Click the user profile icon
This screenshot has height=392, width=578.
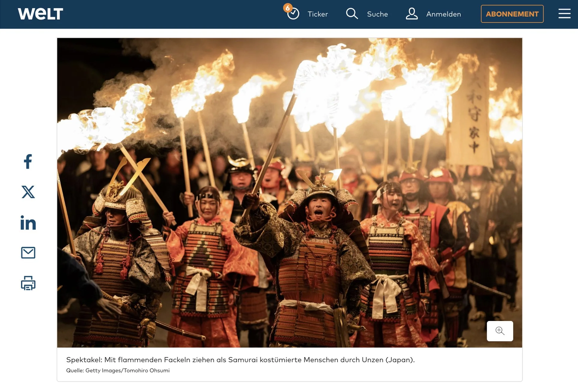coord(412,14)
